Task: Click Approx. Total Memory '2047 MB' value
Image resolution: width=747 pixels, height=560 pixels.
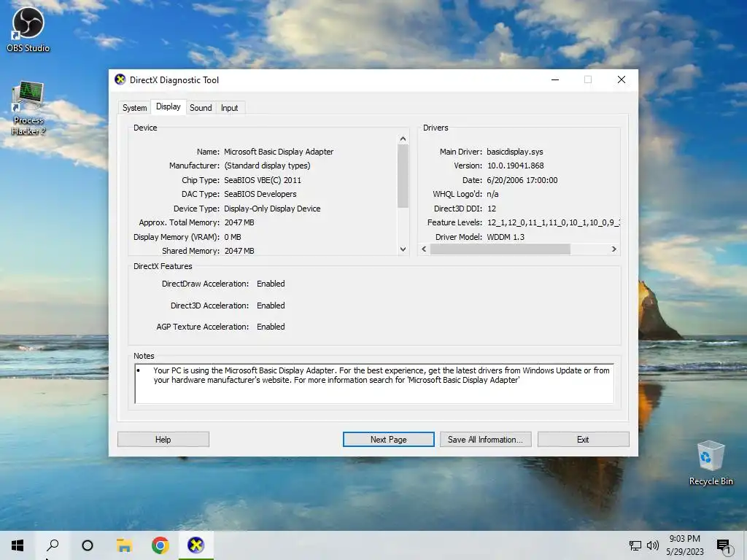Action: point(239,222)
